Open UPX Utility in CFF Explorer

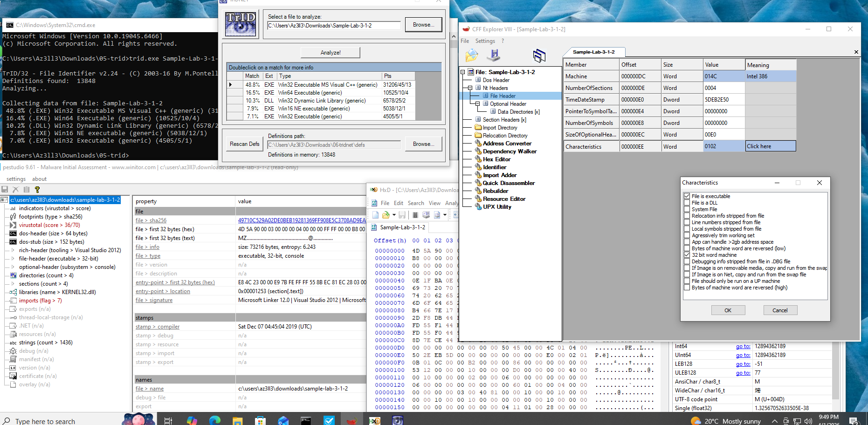click(x=497, y=207)
